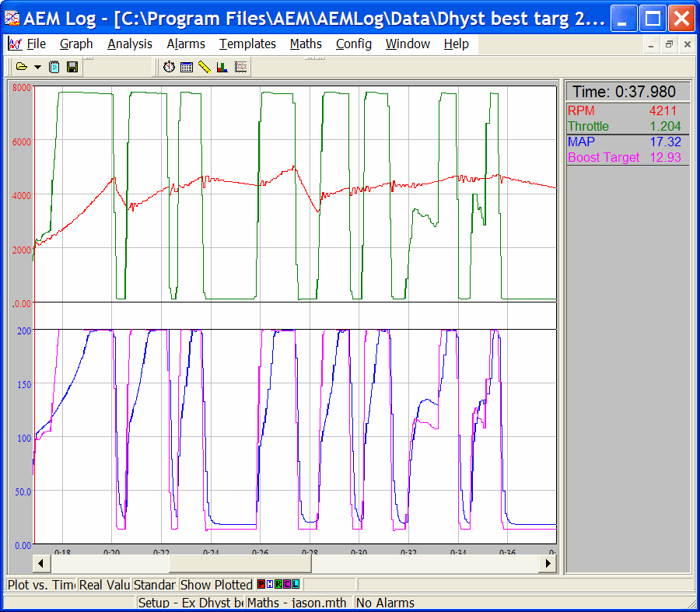Open the scatter plot icon

[x=240, y=67]
